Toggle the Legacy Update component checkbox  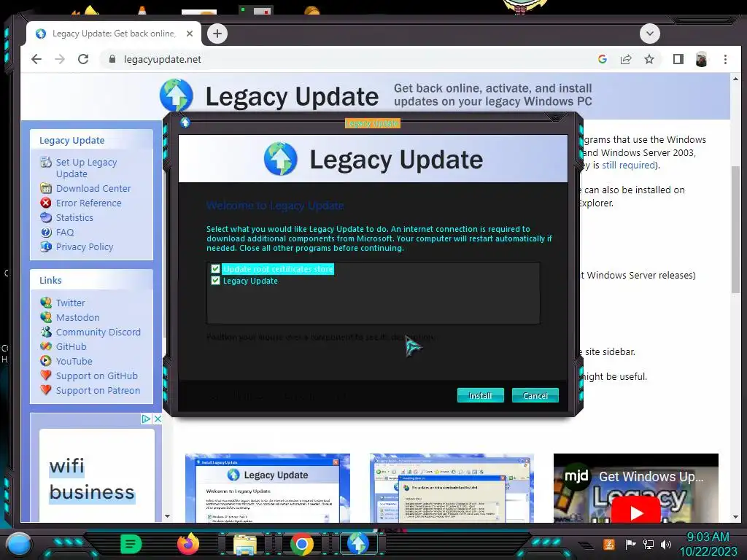point(215,281)
